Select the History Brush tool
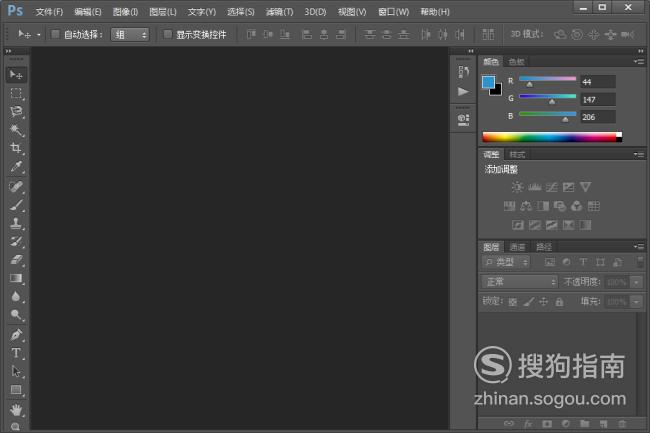Image resolution: width=650 pixels, height=433 pixels. tap(16, 242)
